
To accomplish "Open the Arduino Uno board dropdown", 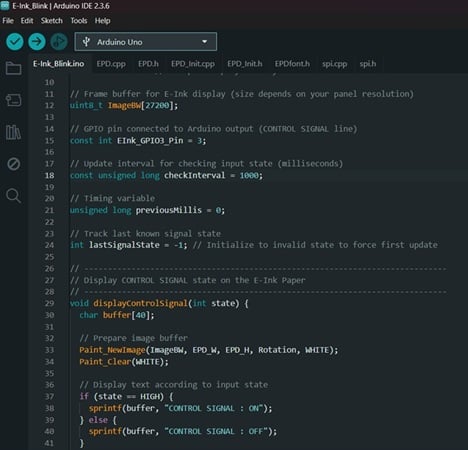I will click(146, 42).
